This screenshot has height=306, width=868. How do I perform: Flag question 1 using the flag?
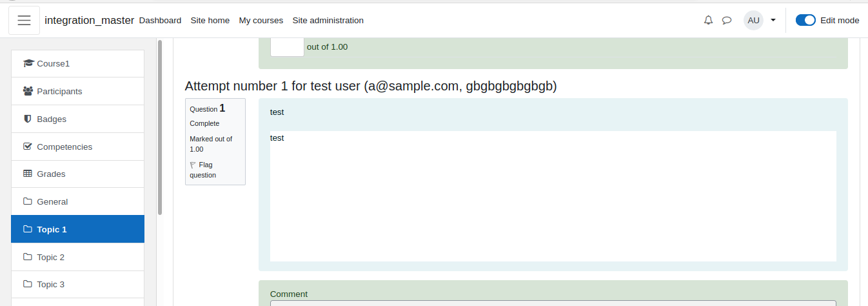coord(202,170)
